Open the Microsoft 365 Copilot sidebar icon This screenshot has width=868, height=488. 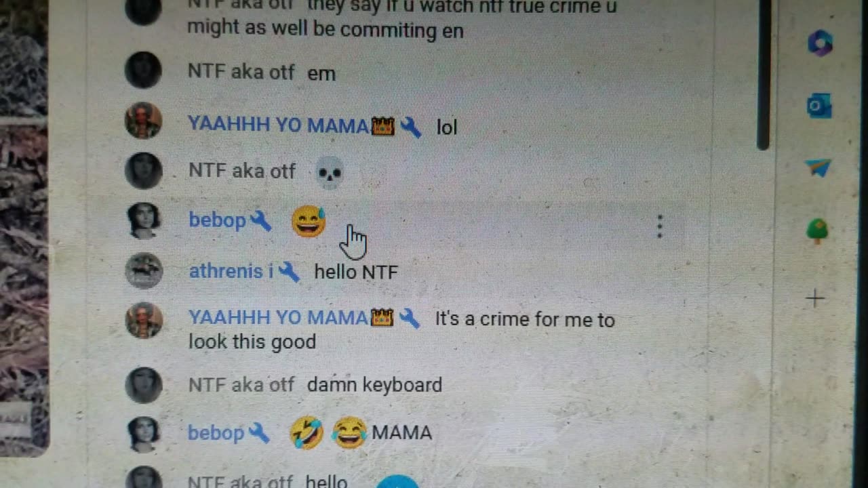click(x=820, y=44)
